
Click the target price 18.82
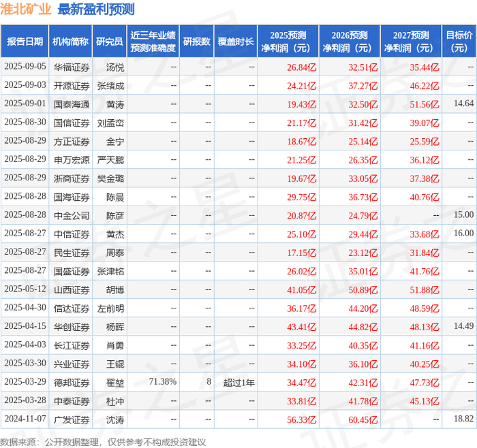463,419
